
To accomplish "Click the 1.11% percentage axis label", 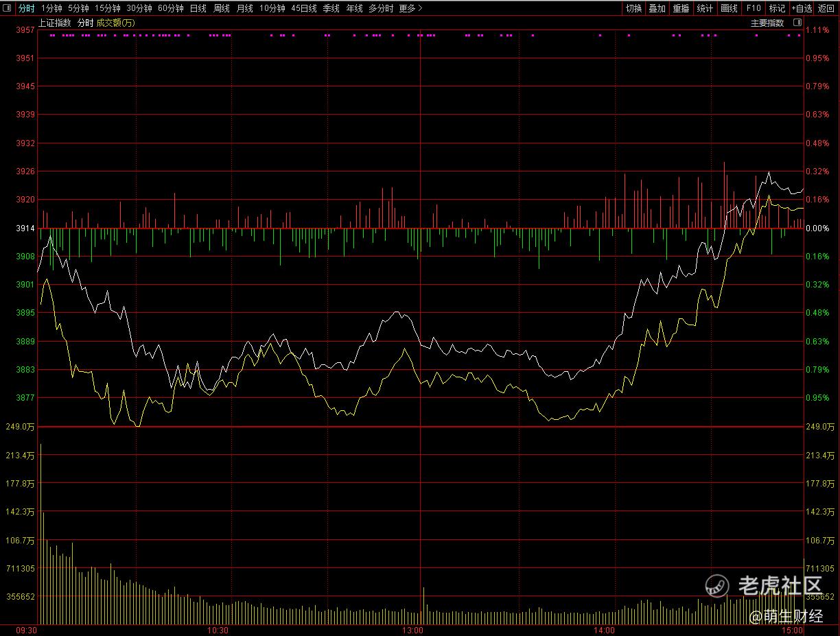I will [817, 30].
